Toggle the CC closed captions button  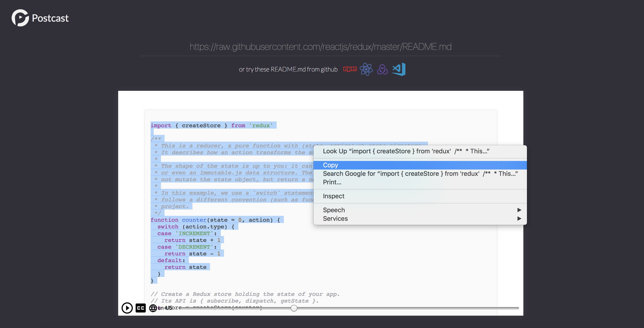click(140, 308)
